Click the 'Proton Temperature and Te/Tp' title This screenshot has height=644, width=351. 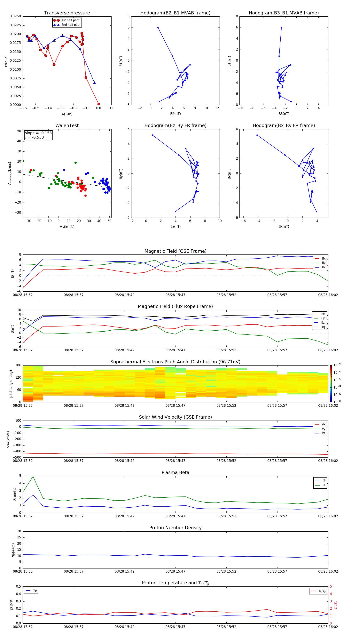tap(175, 583)
